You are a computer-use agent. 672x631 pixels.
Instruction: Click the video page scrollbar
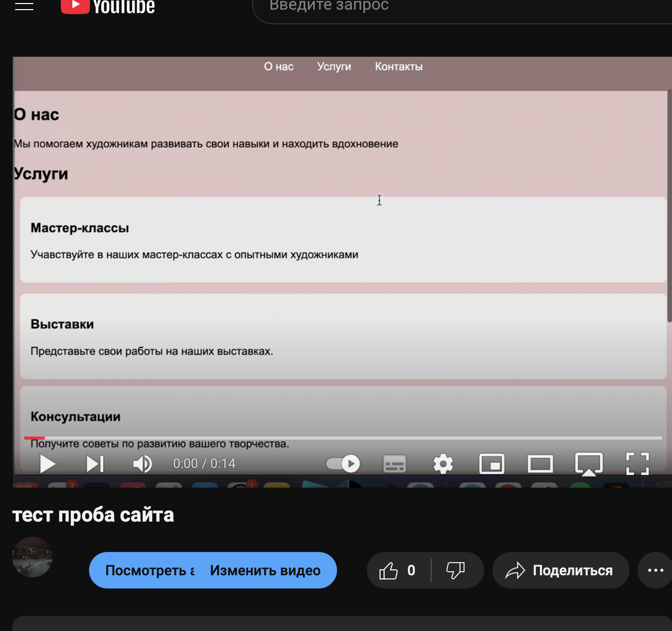point(669,207)
